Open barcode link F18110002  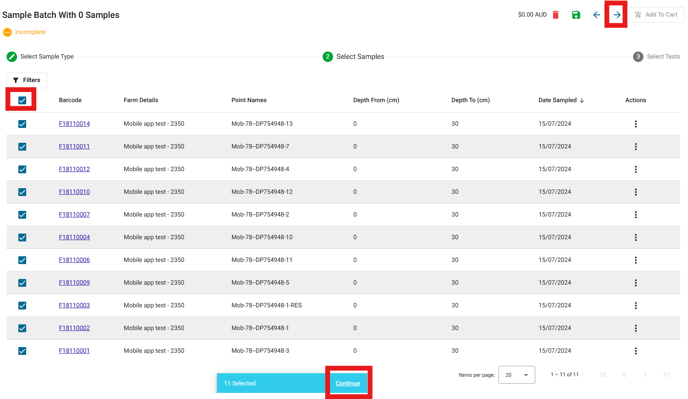coord(74,328)
